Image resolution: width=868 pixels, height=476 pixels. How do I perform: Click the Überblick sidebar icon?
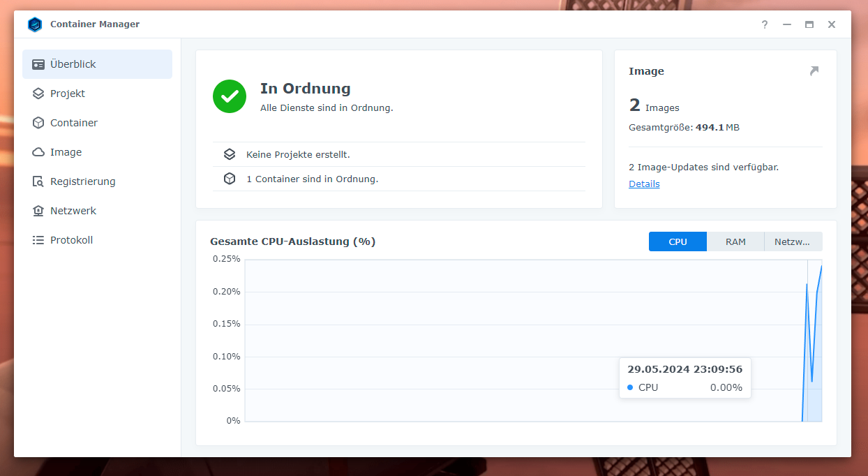pyautogui.click(x=38, y=64)
